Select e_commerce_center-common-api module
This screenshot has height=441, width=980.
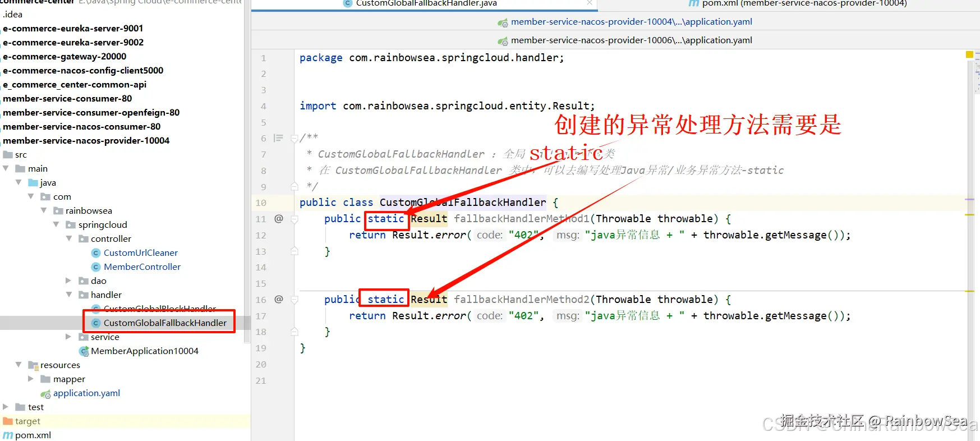pos(75,85)
